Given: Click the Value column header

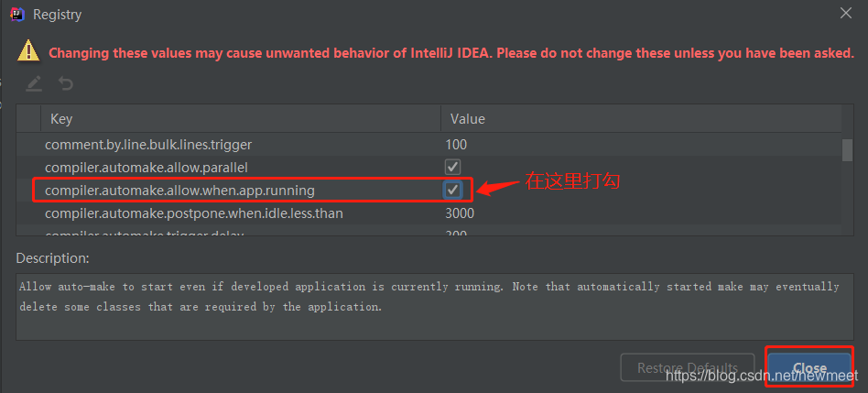Looking at the screenshot, I should [x=641, y=118].
